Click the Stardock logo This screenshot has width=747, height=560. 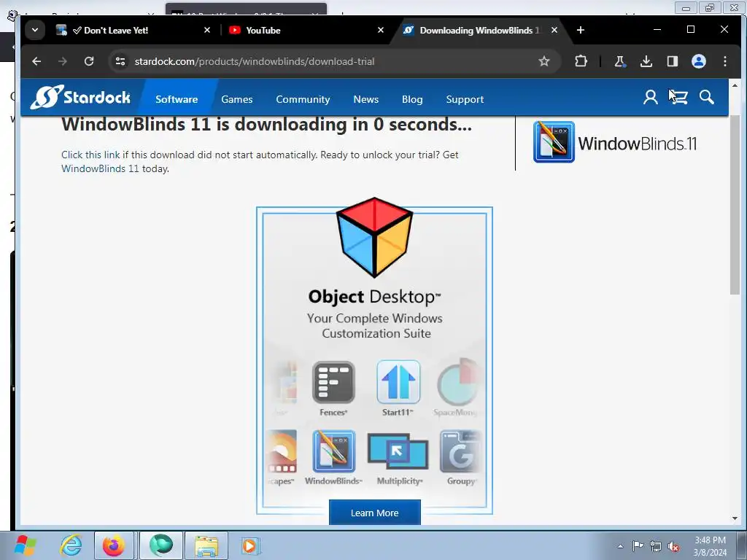coord(80,97)
